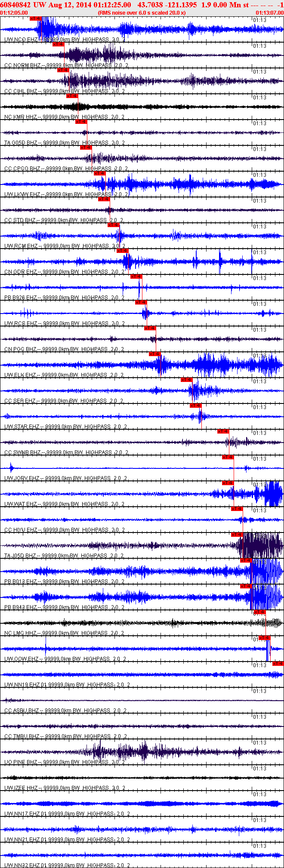The image size is (284, 868).
Task: Select the red pick marker on CC SEP trace
Action: point(186,380)
